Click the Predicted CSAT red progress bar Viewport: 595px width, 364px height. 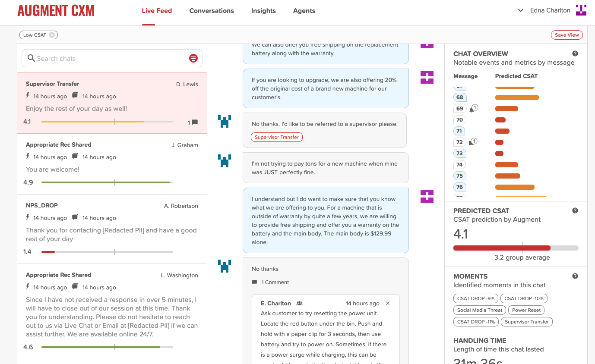click(x=516, y=248)
